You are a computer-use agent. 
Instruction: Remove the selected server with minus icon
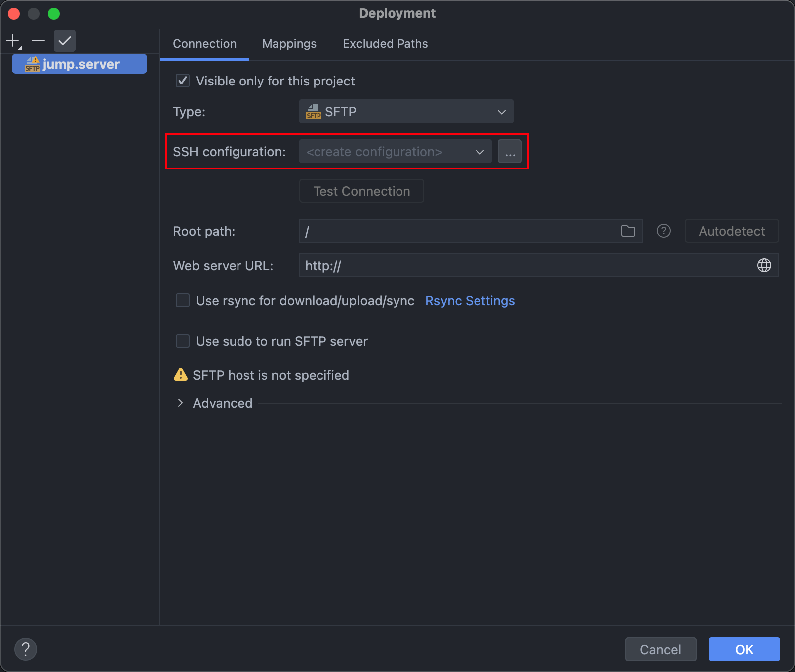tap(38, 41)
